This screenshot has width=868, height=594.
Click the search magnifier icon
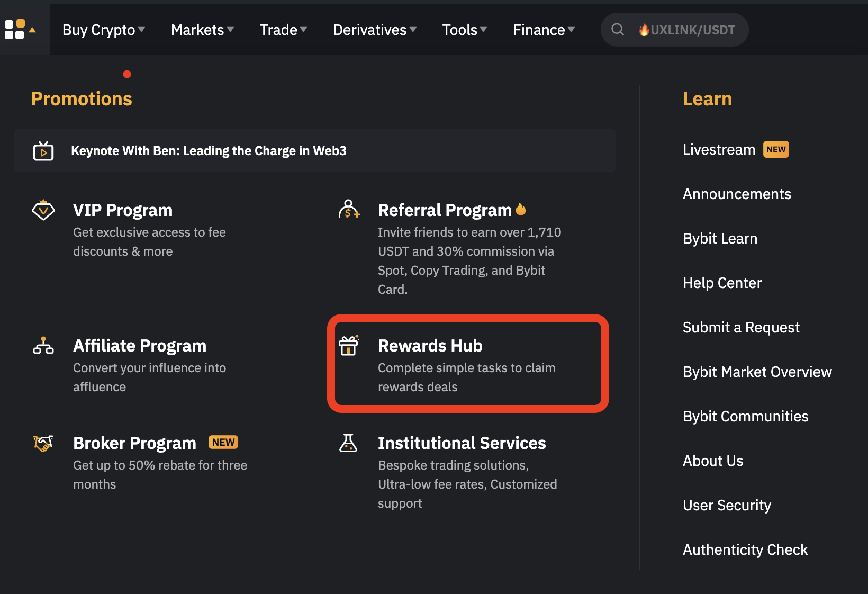(x=617, y=30)
